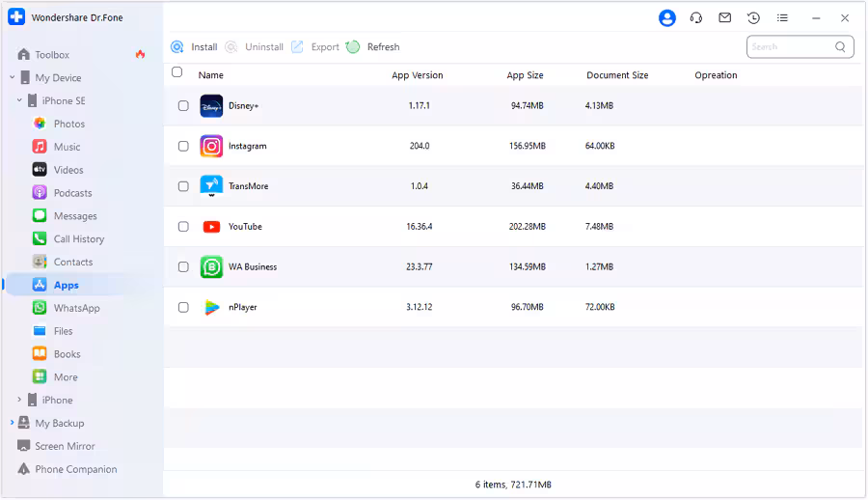Click the Disney+ app size 94.74MB

[527, 106]
